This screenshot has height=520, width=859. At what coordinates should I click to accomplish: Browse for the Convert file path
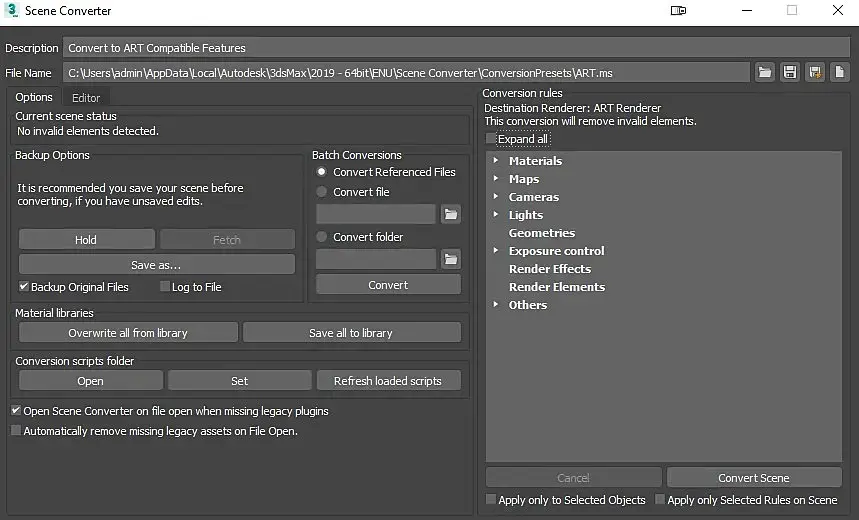[451, 214]
